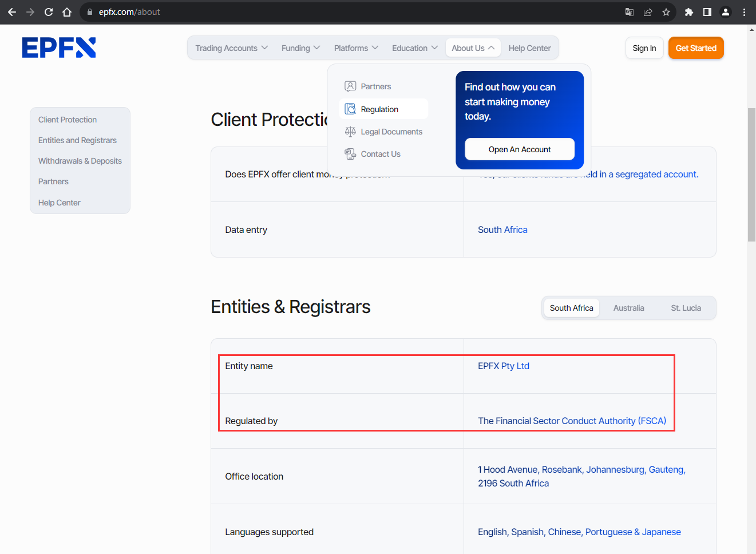This screenshot has width=756, height=554.
Task: Switch to the South Africa tab
Action: 572,308
